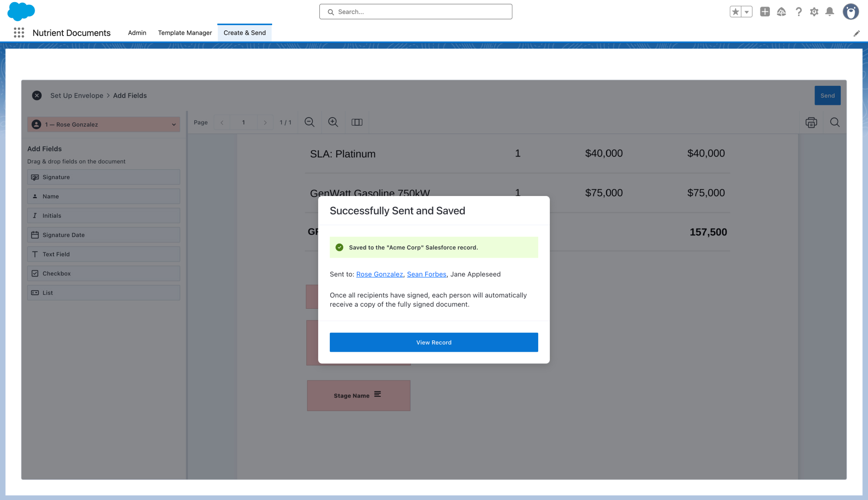The width and height of the screenshot is (868, 500).
Task: Open the Global Actions plus icon
Action: 765,12
